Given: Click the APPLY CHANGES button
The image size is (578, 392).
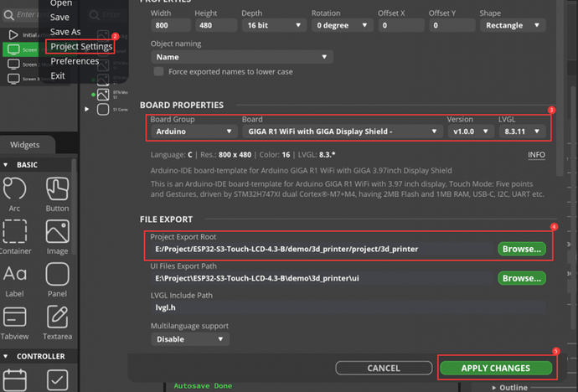Looking at the screenshot, I should pos(496,368).
